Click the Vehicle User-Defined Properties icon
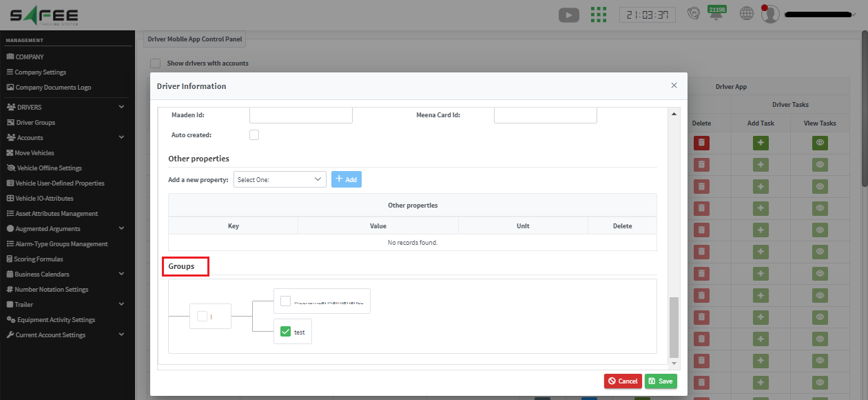Viewport: 868px width, 400px height. [x=10, y=183]
